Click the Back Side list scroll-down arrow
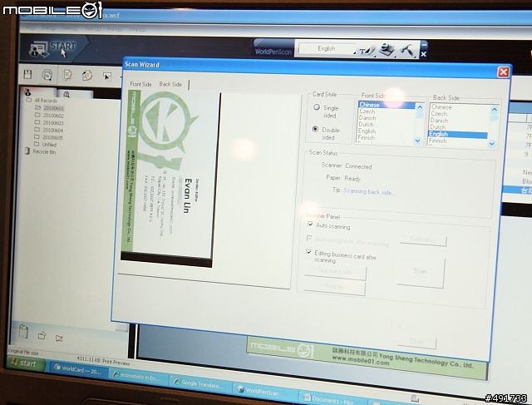 coord(491,144)
